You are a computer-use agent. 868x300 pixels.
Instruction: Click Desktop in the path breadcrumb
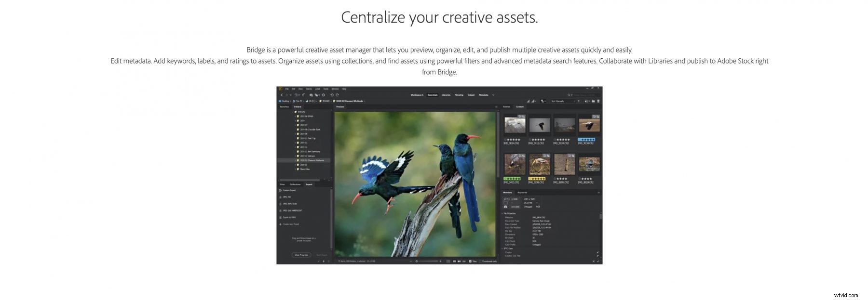(285, 101)
